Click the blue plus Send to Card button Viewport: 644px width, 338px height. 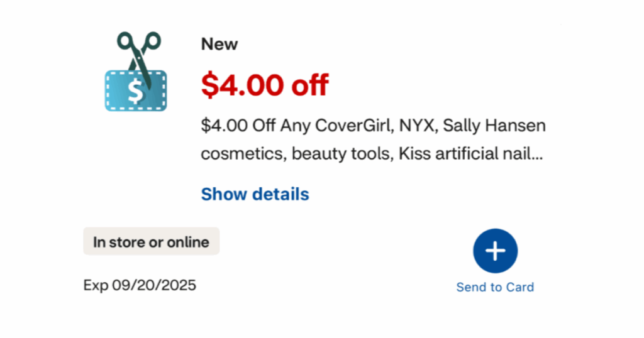(x=495, y=251)
